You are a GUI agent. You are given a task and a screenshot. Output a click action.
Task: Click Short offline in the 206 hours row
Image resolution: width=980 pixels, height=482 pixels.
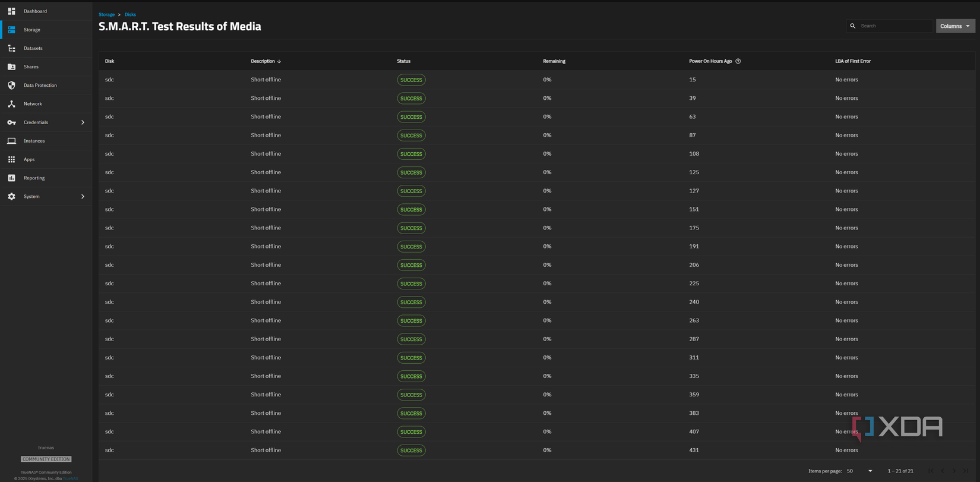[x=265, y=265]
